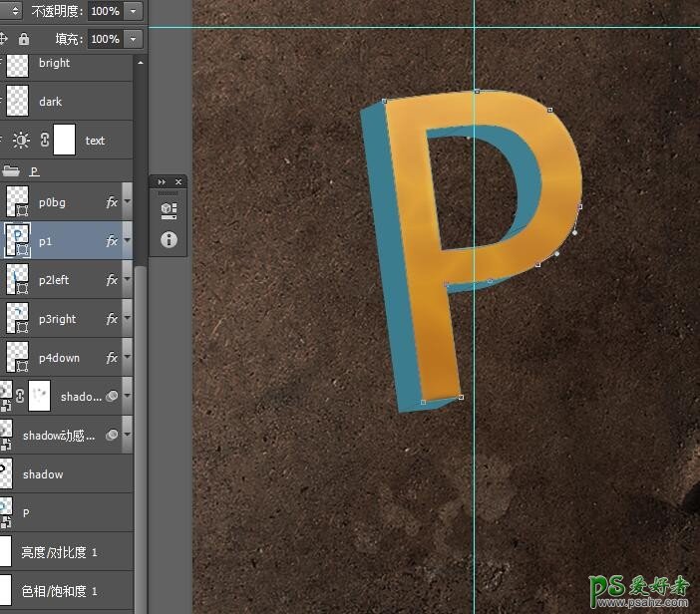Toggle the mask link on shado... layer
Image resolution: width=700 pixels, height=614 pixels.
[20, 397]
